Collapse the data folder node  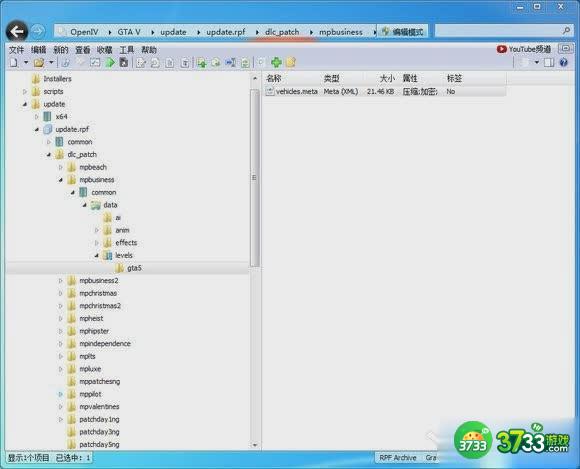click(x=85, y=205)
